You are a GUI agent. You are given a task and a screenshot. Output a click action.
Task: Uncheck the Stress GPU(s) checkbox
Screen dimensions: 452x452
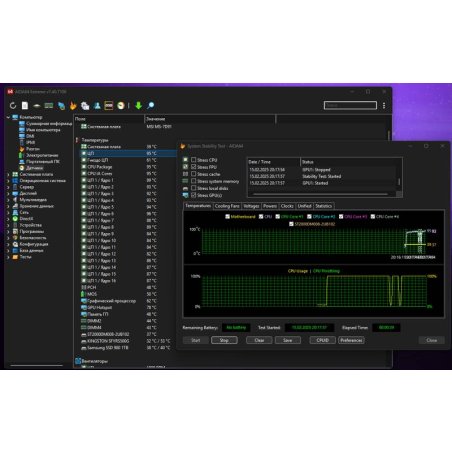(193, 195)
